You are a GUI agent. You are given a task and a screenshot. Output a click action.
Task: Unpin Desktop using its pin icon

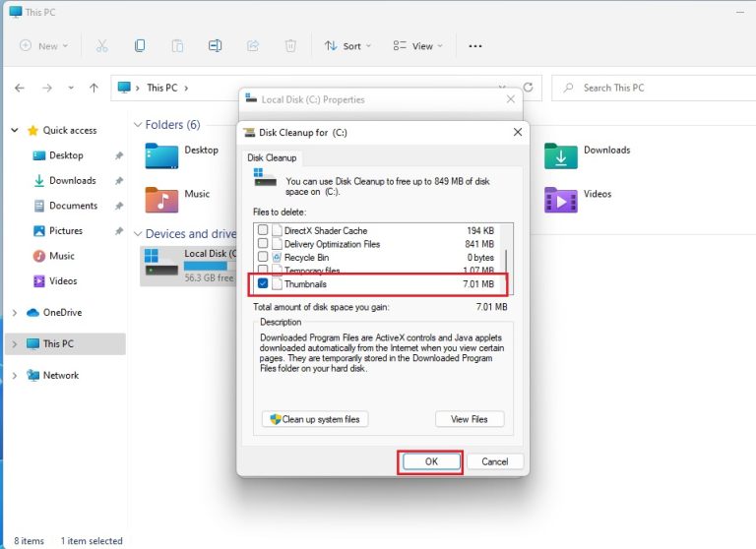pos(119,155)
